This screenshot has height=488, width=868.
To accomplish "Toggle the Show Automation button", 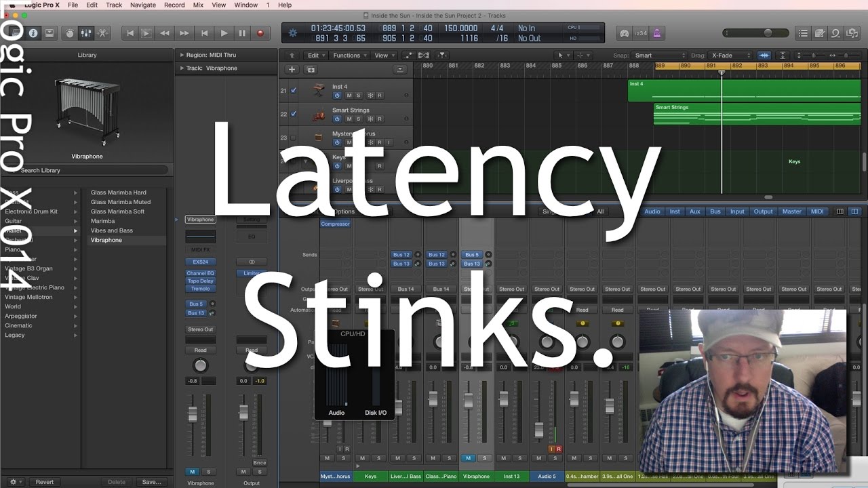I will coord(409,56).
